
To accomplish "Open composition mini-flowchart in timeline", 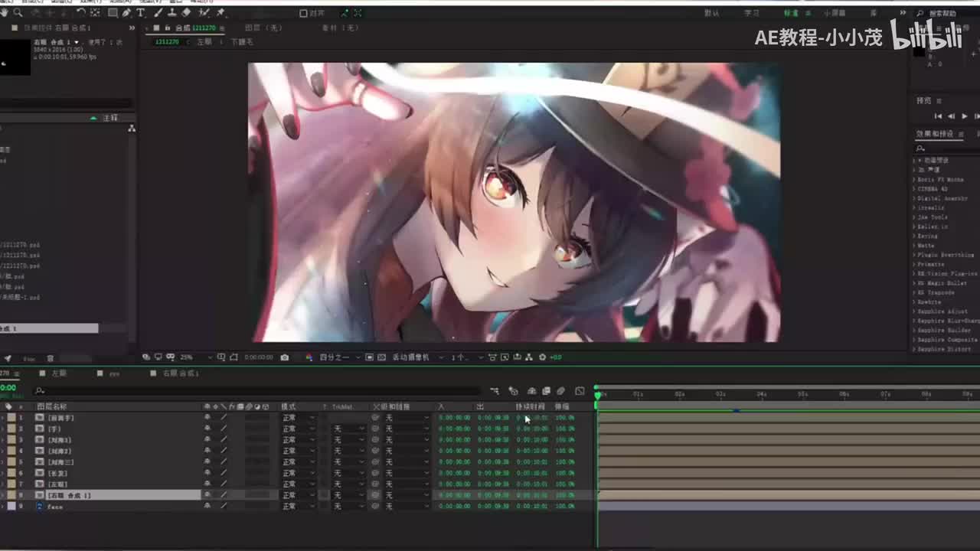I will [x=495, y=391].
